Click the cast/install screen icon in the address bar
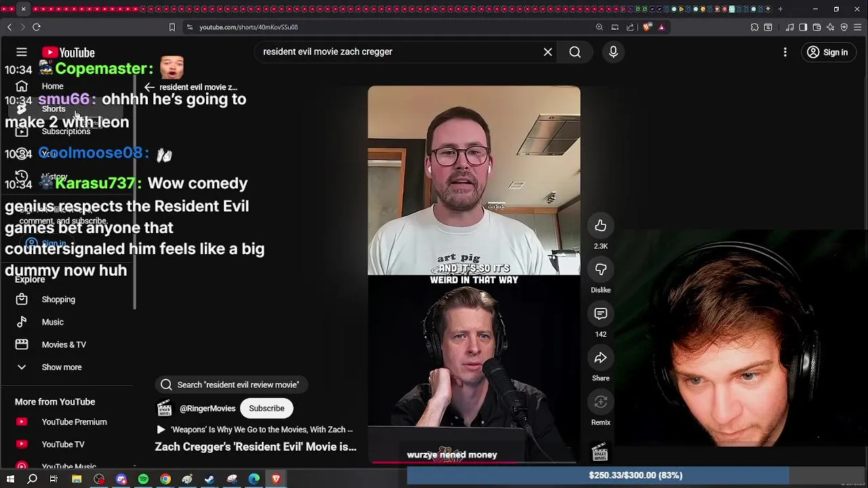868x488 pixels. tap(615, 27)
